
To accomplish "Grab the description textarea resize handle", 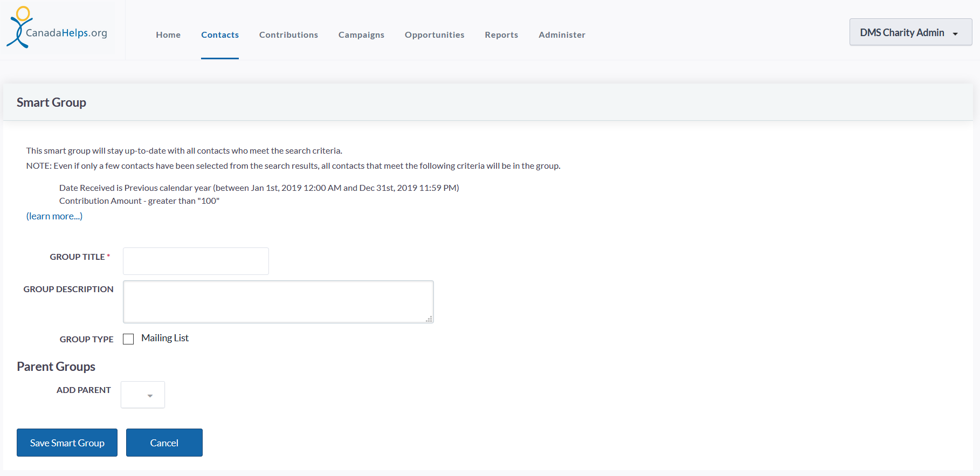I will click(429, 319).
